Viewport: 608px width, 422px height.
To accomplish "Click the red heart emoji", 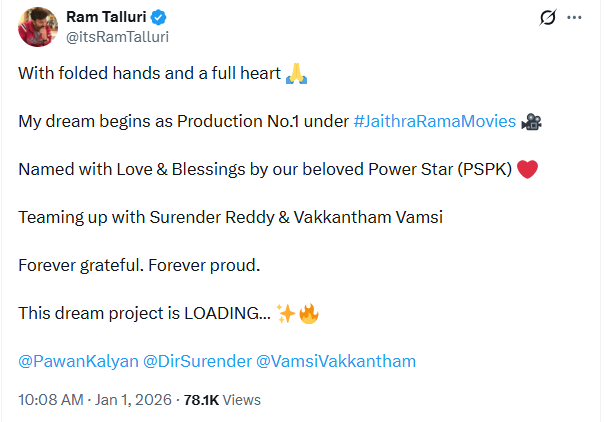I will pos(528,169).
